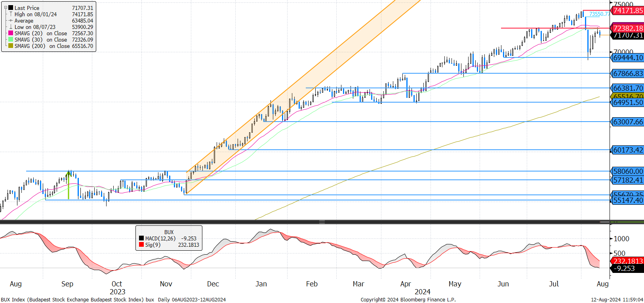
Task: Click the blue 66381.70 level tag
Action: (x=628, y=88)
